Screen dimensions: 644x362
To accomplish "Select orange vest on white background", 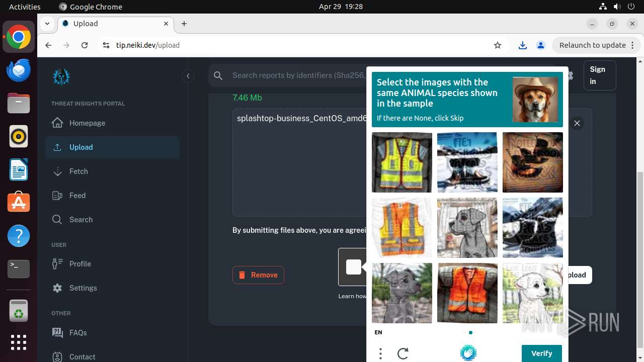I will 402,228.
